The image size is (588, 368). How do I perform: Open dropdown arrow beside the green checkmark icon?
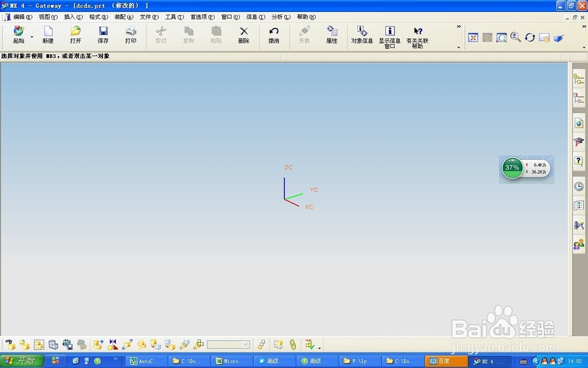[x=319, y=348]
